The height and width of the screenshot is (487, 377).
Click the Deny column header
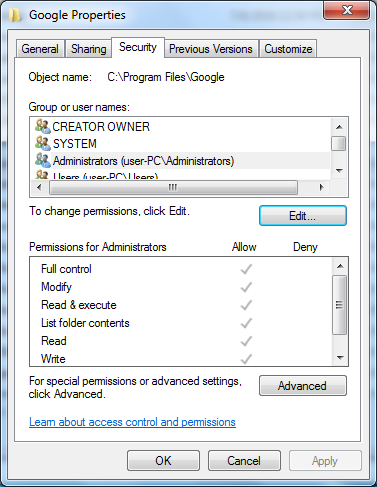305,247
